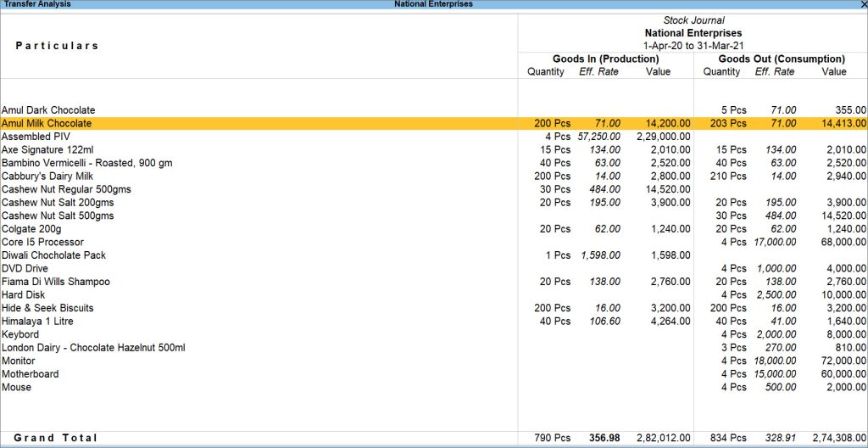Select the Amul Dark Chocolate row
Viewport: 868px width, 448px height.
434,110
